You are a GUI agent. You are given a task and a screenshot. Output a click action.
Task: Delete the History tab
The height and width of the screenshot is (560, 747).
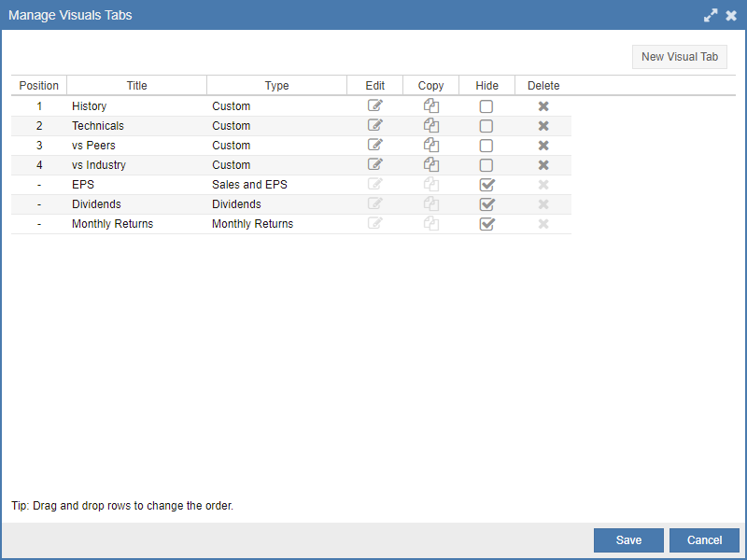point(543,106)
